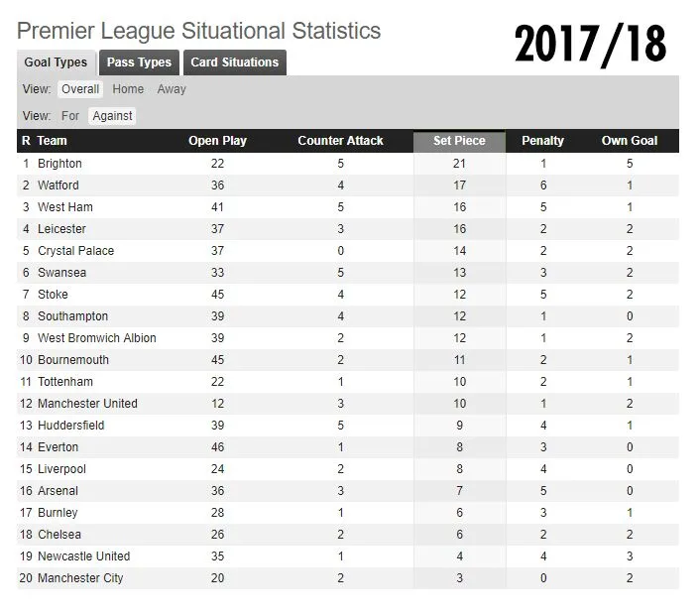This screenshot has height=616, width=700.
Task: Open the Manchester City team link
Action: tap(80, 578)
